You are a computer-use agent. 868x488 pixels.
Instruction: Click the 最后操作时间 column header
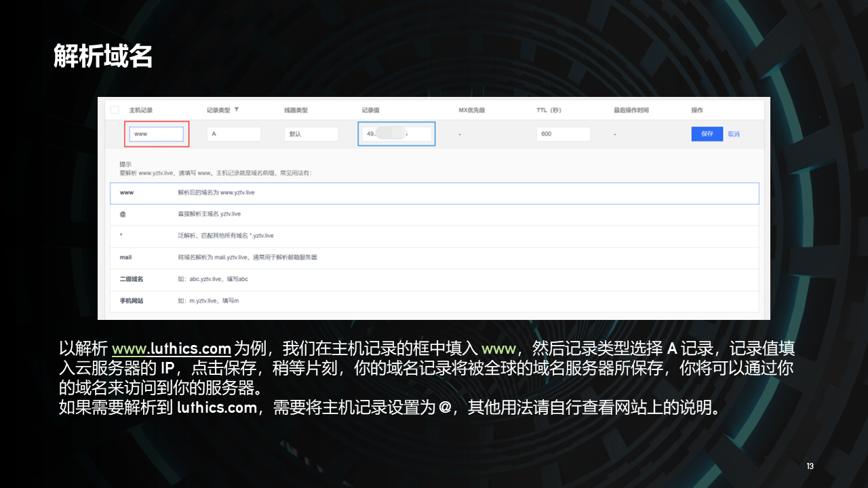coord(631,110)
